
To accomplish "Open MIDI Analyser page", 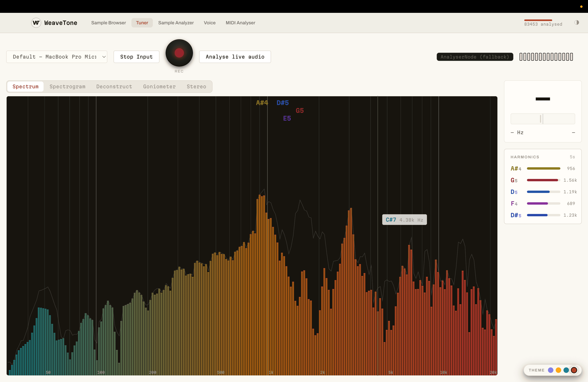I will pos(240,23).
